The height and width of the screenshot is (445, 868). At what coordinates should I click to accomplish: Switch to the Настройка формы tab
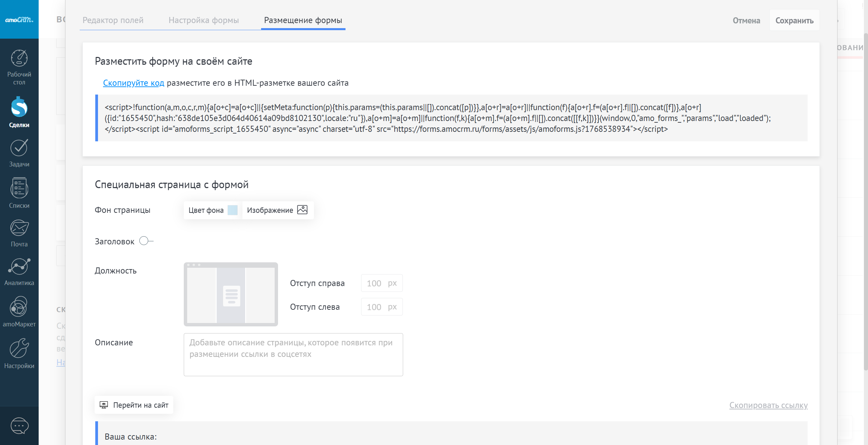[203, 20]
